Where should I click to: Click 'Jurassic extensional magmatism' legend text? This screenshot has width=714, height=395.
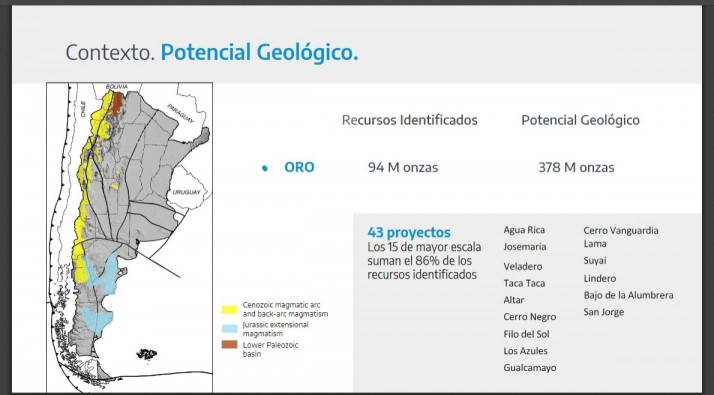tap(275, 329)
